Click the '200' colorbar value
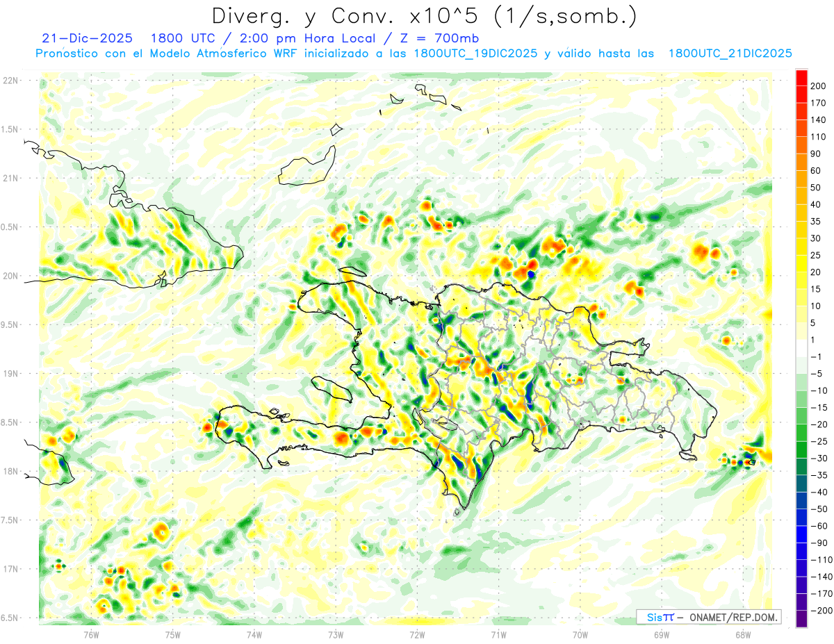Image resolution: width=834 pixels, height=644 pixels. 819,86
